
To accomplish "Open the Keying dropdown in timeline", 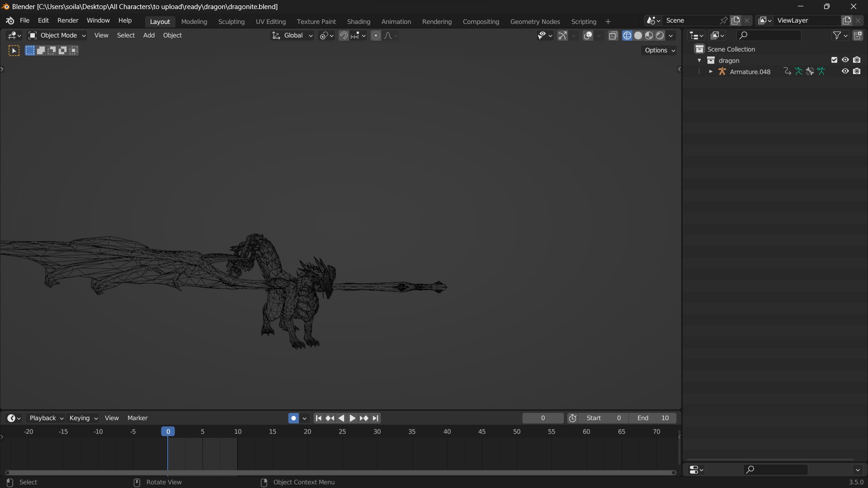I will pyautogui.click(x=83, y=418).
